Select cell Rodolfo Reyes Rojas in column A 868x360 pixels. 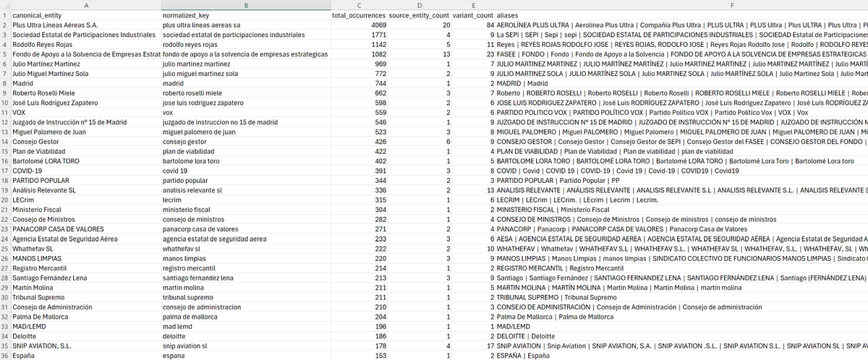coord(85,44)
